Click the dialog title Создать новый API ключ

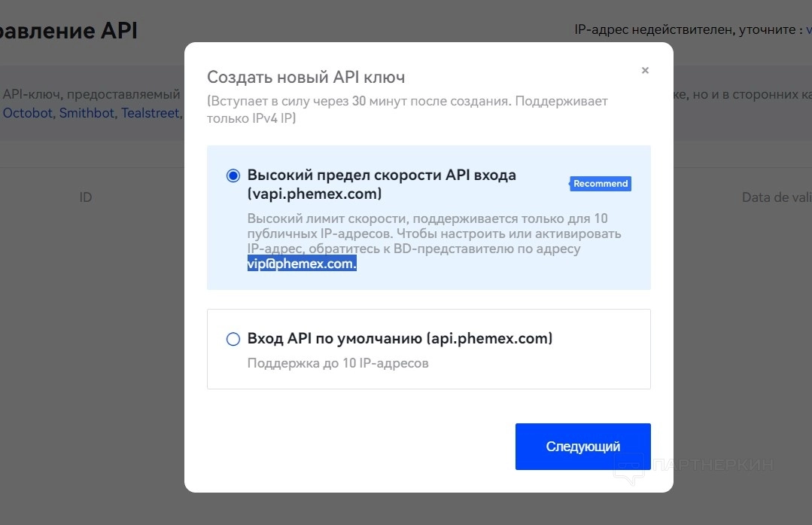[306, 77]
